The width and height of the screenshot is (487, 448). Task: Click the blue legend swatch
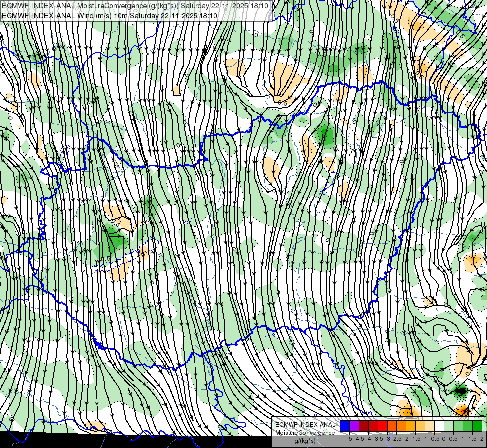point(345,426)
